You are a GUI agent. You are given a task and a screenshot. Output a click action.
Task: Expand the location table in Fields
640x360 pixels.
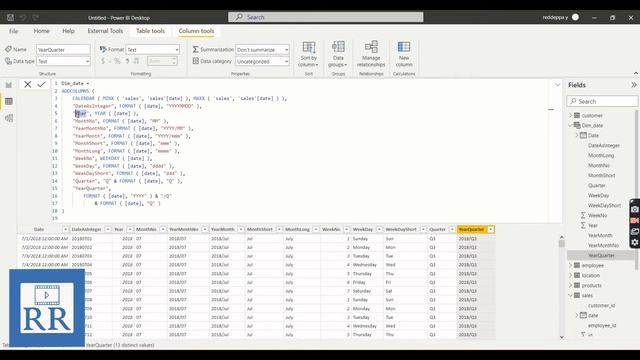click(571, 275)
